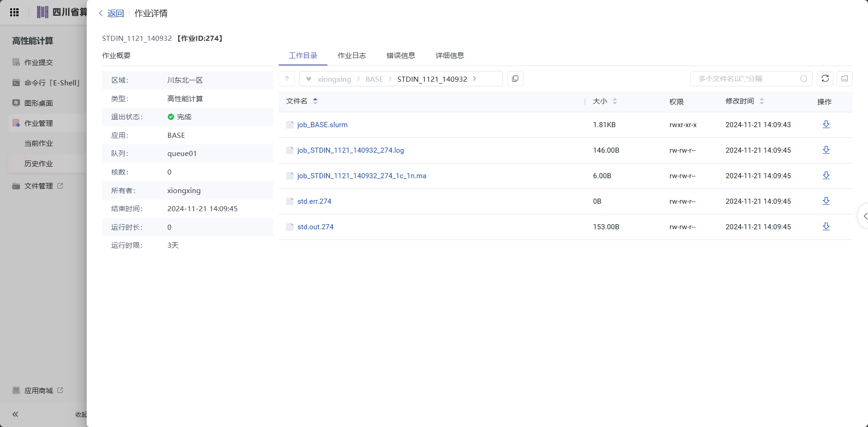Switch to the 工作目录 tab
This screenshot has width=868, height=427.
coord(303,56)
